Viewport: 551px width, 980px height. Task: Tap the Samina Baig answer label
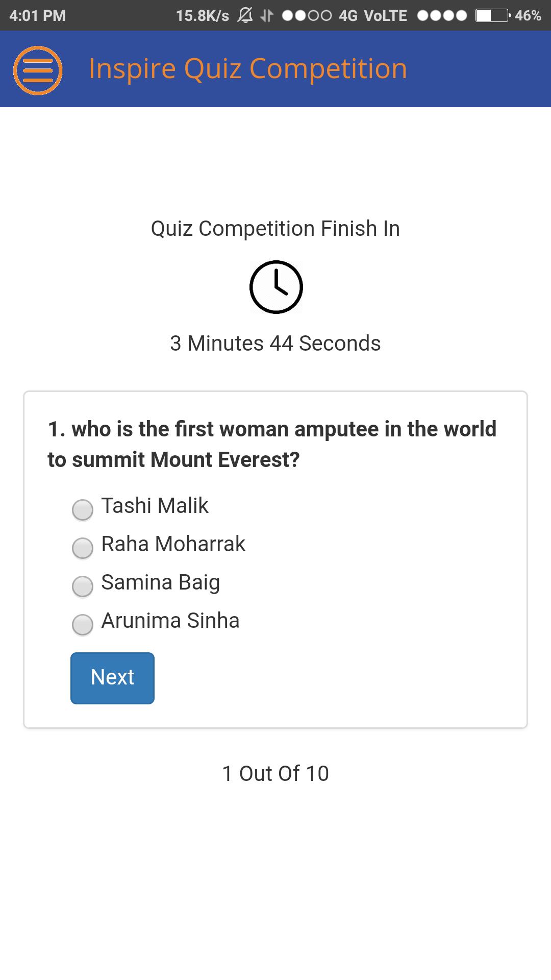[161, 582]
